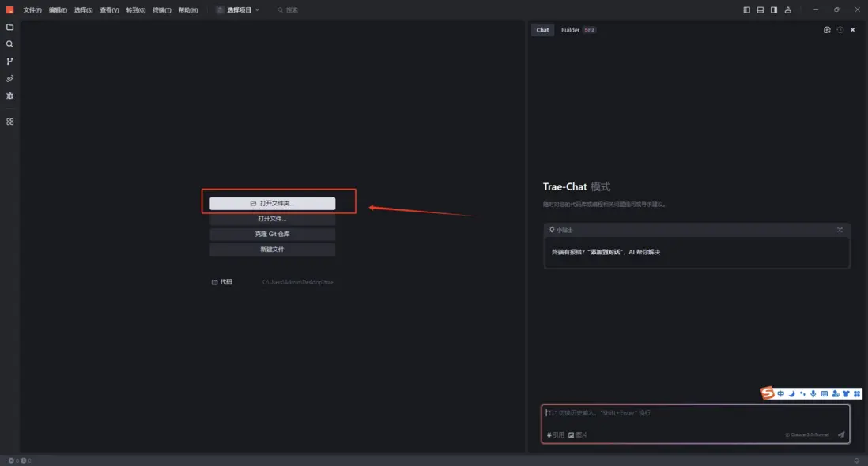Open the recent 代码 folder entry

click(222, 282)
